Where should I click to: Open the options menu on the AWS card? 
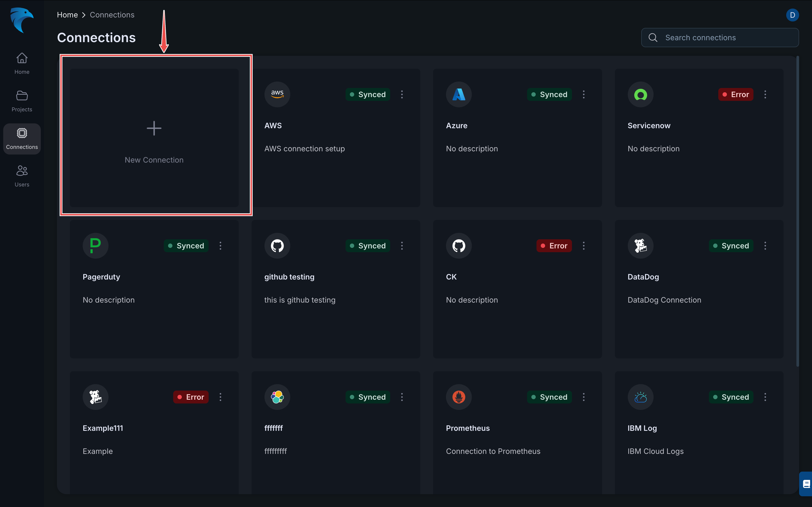pyautogui.click(x=402, y=94)
